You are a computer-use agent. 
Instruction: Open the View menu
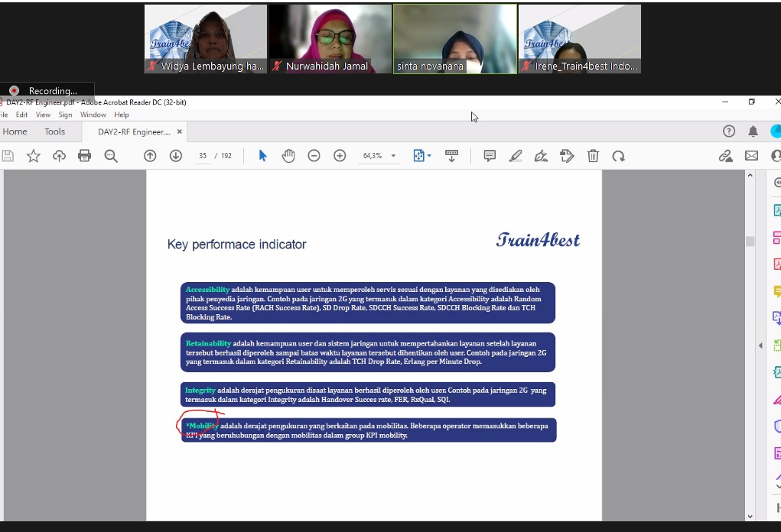coord(43,115)
